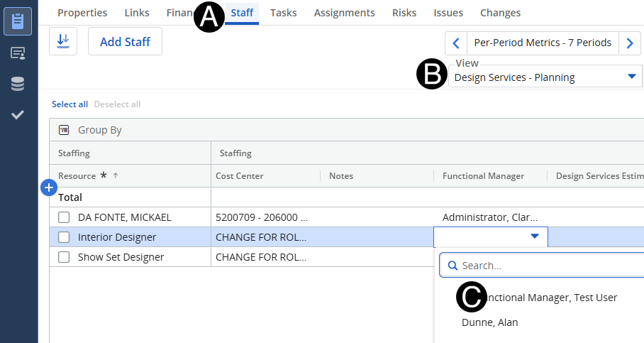This screenshot has width=644, height=343.
Task: Switch to the Tasks tab
Action: pos(284,13)
